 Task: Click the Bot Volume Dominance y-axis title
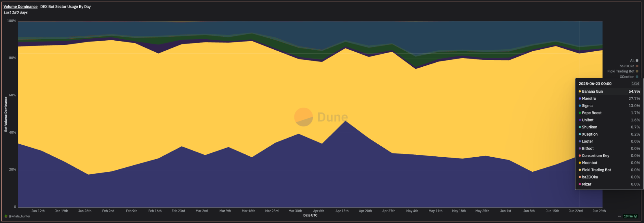(x=6, y=114)
